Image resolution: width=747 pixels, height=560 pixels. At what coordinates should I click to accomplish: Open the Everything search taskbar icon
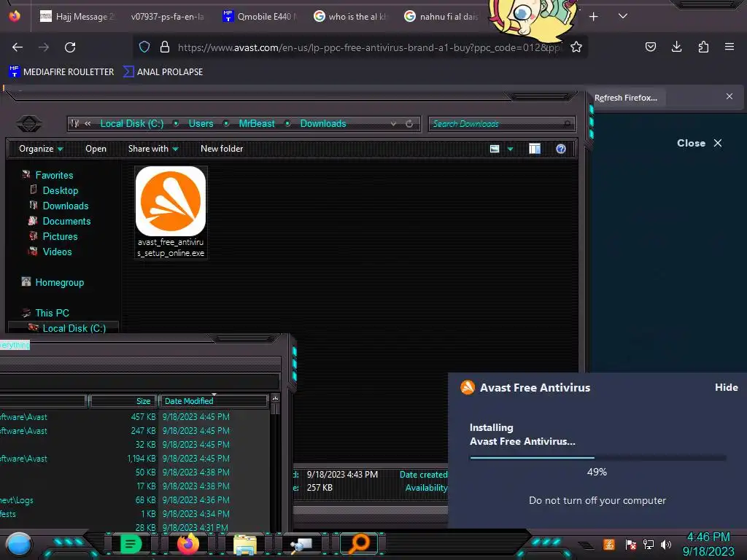(x=360, y=544)
